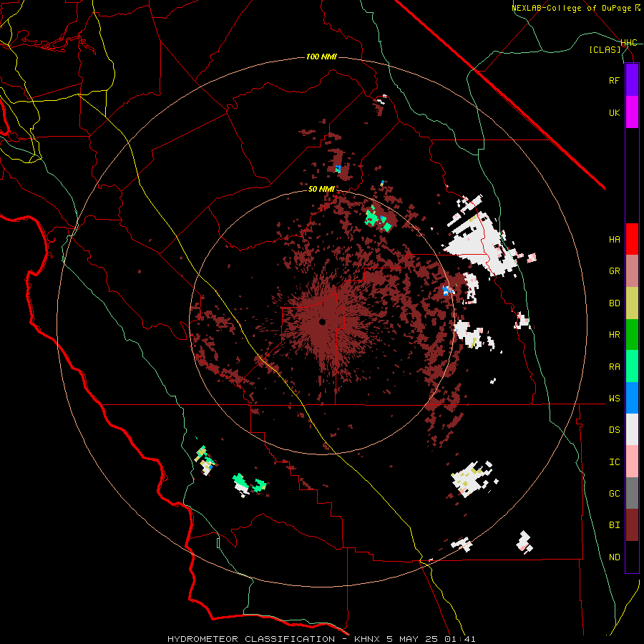Click the HR legend label

coord(614,335)
